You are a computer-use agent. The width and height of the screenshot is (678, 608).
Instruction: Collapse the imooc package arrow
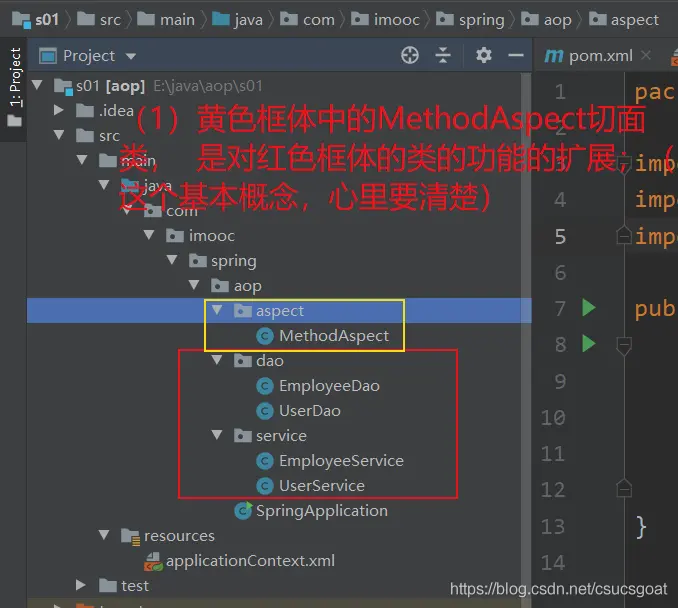tap(149, 235)
